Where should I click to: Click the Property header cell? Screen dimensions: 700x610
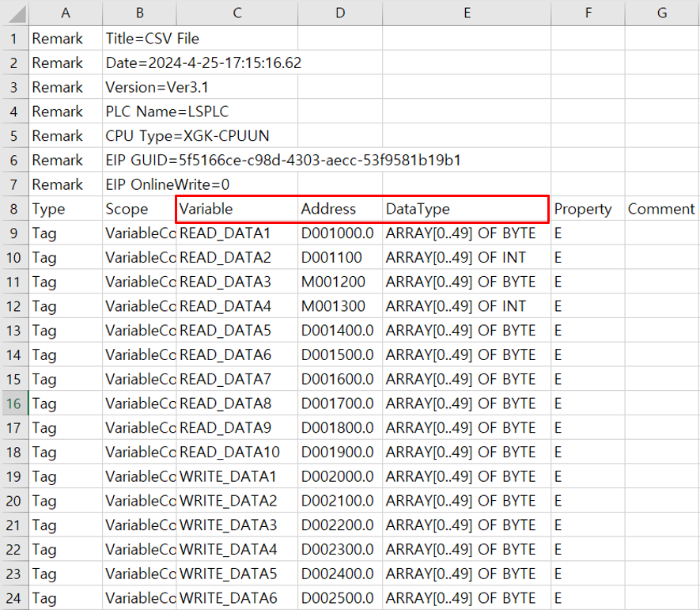point(588,208)
